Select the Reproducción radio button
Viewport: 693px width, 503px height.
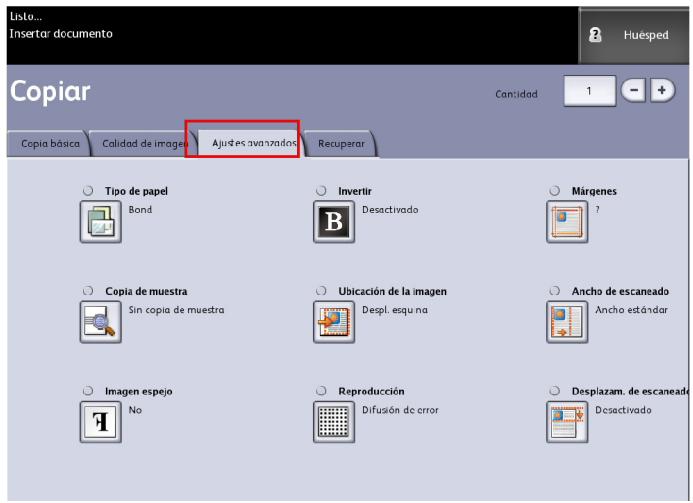(321, 390)
